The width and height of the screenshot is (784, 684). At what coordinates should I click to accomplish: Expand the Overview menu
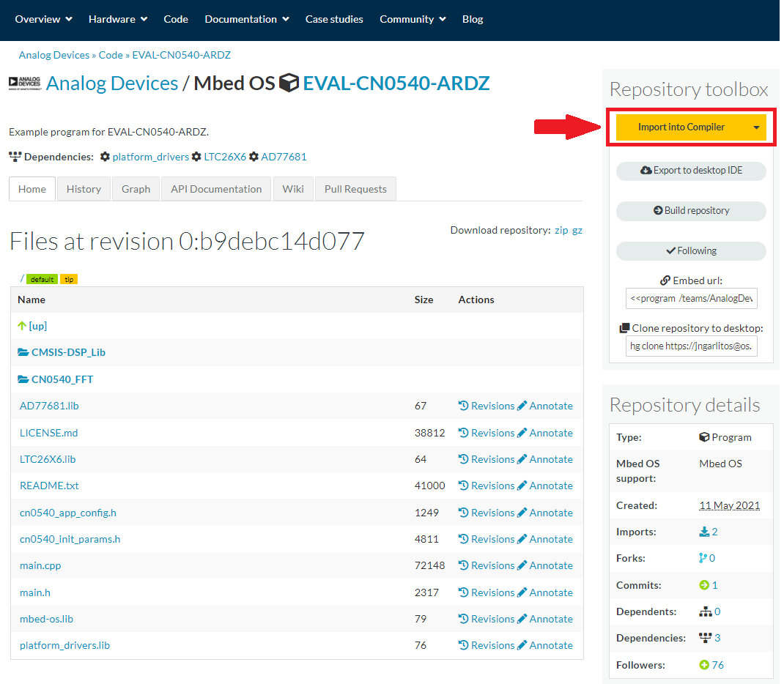pyautogui.click(x=43, y=19)
